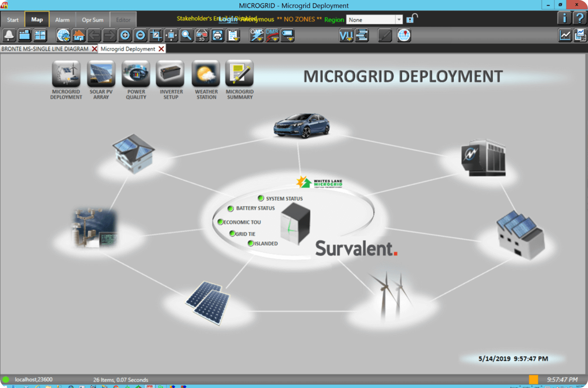Close the Microgrid Deployment tab
The height and width of the screenshot is (388, 588).
161,49
